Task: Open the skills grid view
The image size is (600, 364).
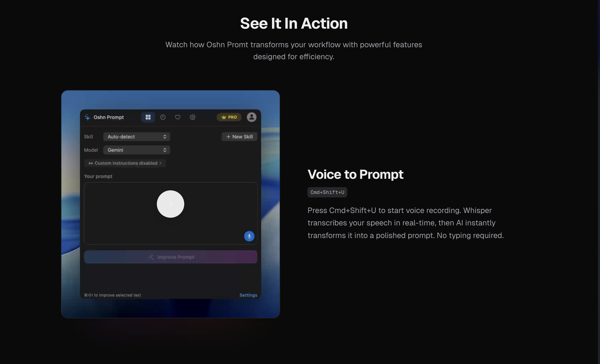Action: tap(148, 117)
